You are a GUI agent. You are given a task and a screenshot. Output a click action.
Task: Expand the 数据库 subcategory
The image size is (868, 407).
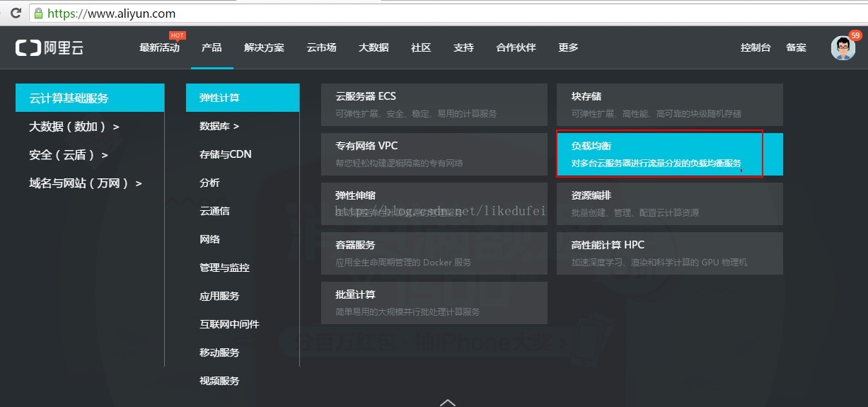(219, 126)
